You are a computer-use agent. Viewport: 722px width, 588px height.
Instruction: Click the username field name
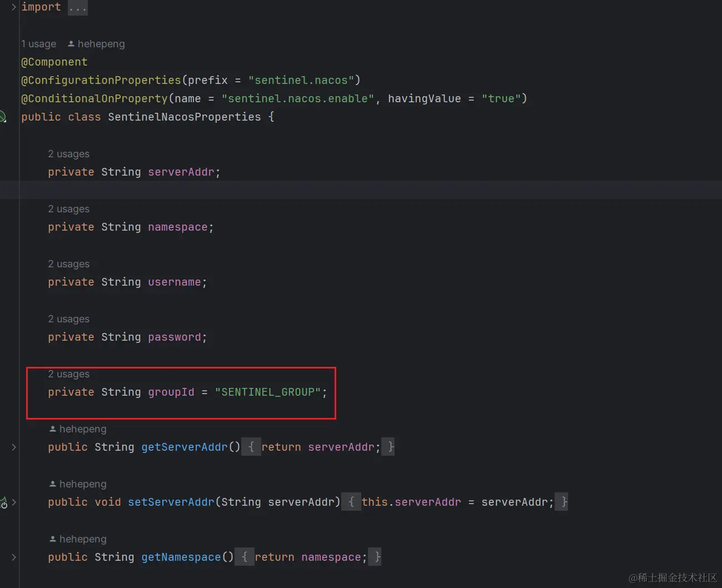click(x=175, y=282)
